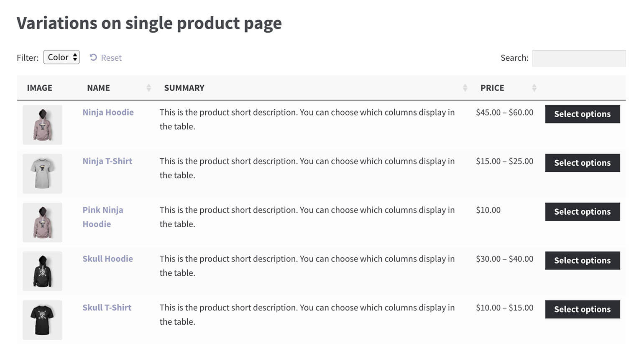Select options for Skull Hoodie
The width and height of the screenshot is (644, 344).
point(582,260)
